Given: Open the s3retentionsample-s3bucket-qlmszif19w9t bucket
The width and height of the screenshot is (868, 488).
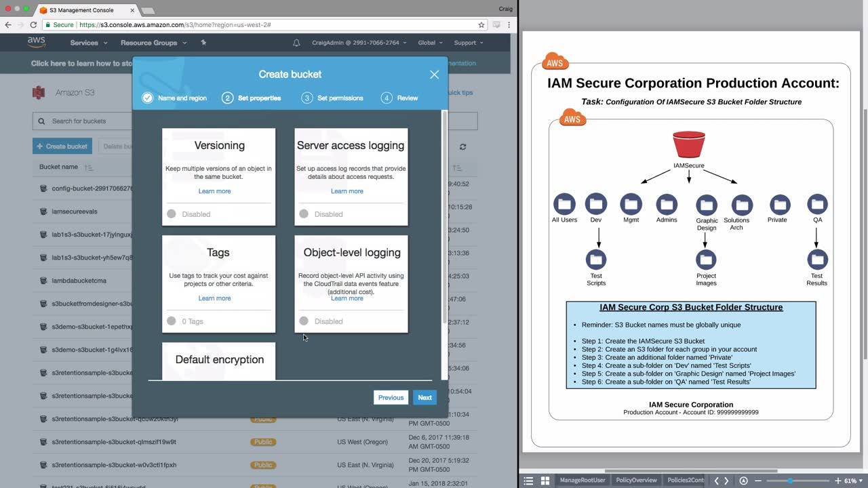Looking at the screenshot, I should (114, 442).
